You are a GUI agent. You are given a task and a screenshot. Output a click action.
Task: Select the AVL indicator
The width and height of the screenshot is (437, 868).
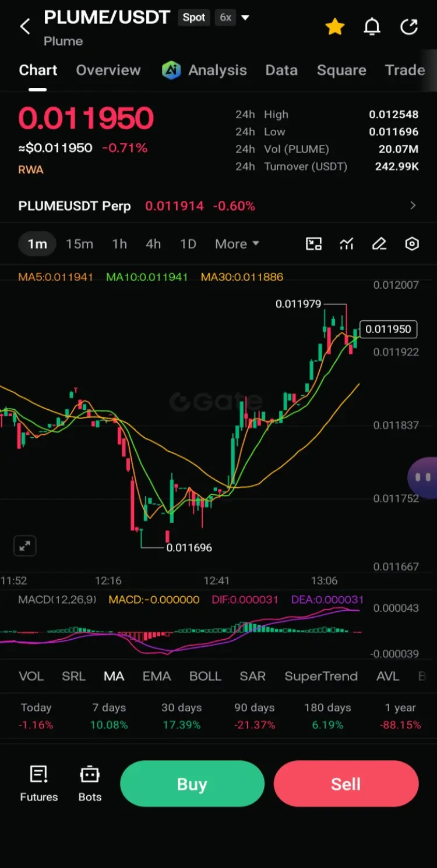[x=388, y=676]
